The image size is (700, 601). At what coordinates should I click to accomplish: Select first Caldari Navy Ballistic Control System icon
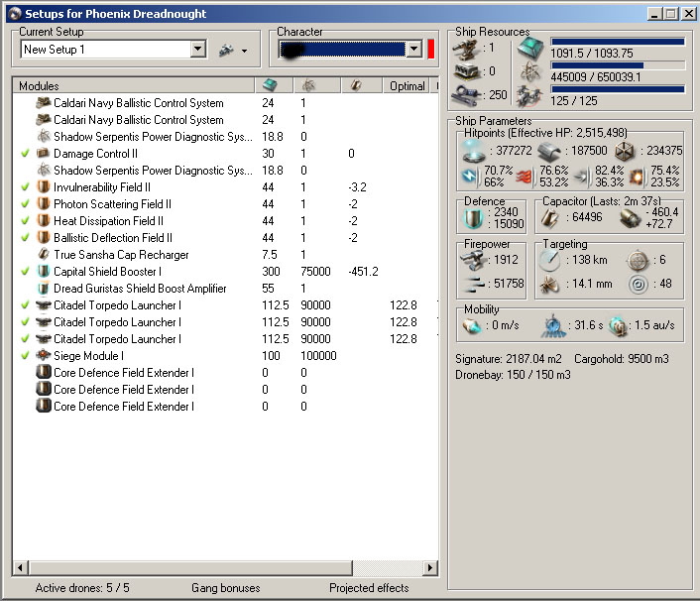[x=44, y=103]
